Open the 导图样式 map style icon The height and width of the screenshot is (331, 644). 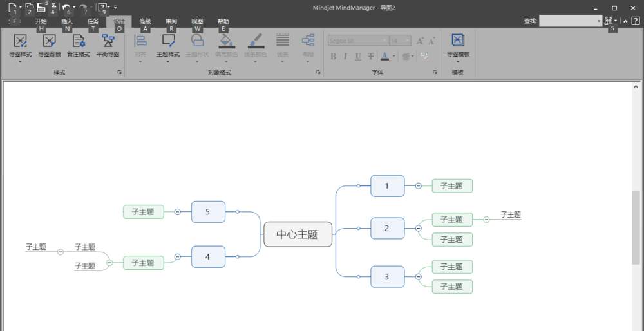pyautogui.click(x=20, y=41)
